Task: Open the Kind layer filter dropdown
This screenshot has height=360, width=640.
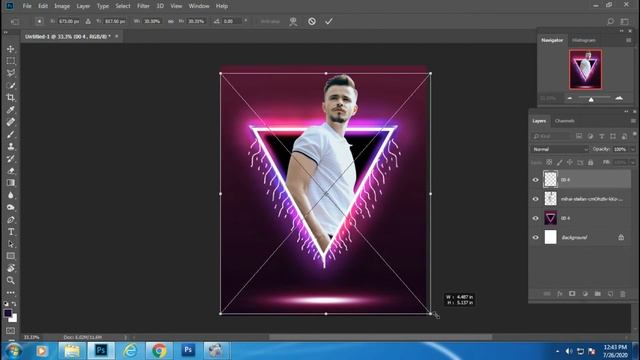Action: (551, 136)
